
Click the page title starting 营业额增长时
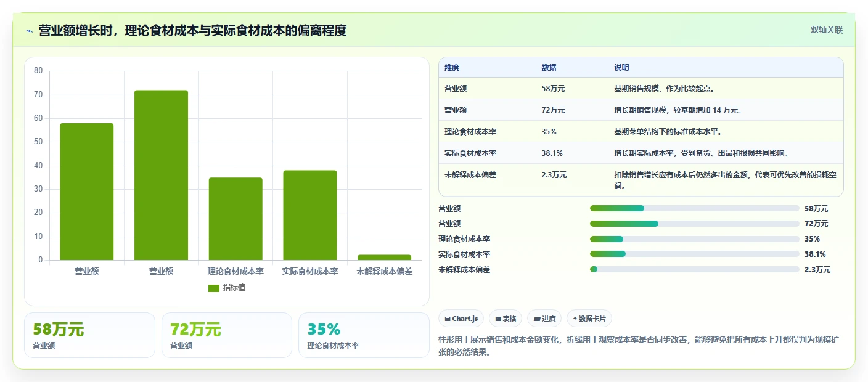(x=192, y=30)
